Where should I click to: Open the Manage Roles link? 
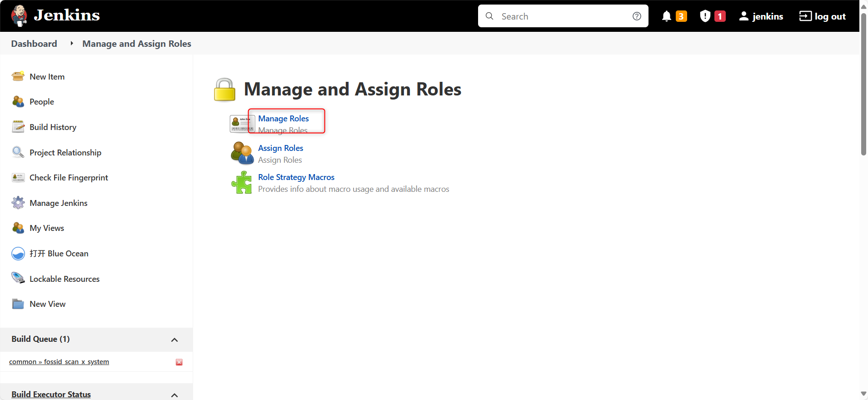tap(284, 119)
